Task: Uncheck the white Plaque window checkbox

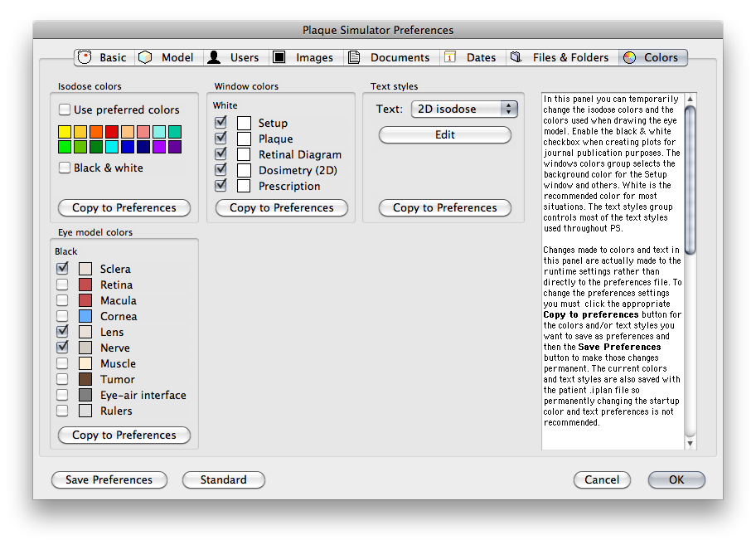Action: pos(220,139)
